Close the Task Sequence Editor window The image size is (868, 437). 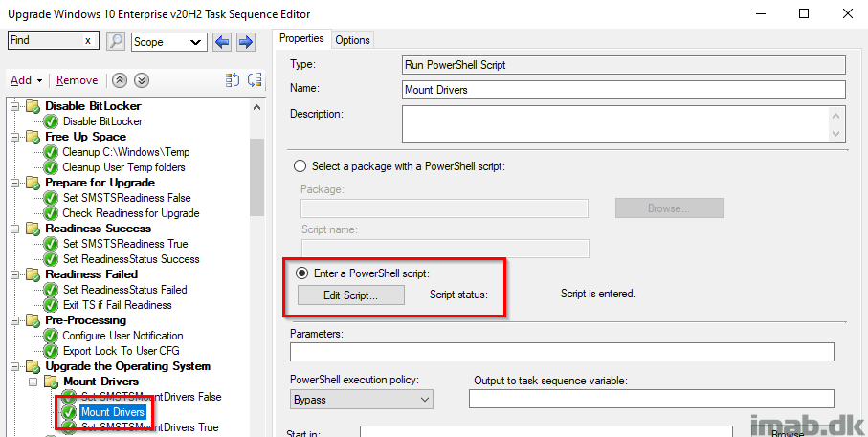click(x=848, y=13)
